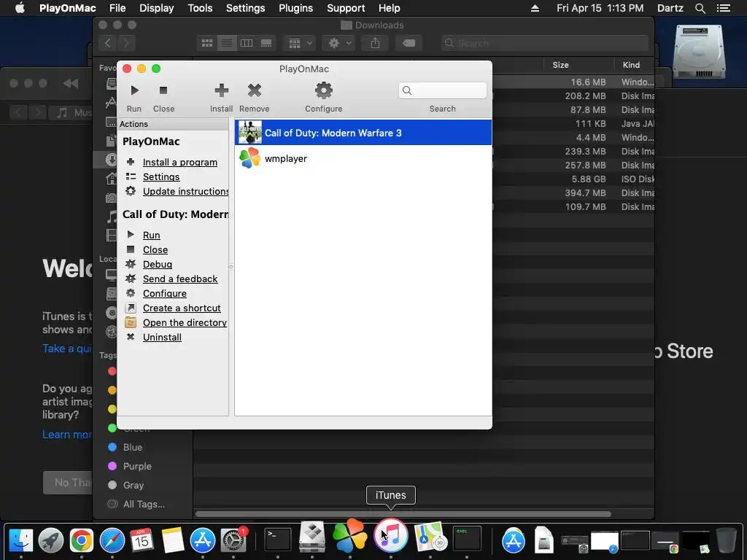Click the eject icon in menu bar
This screenshot has height=560, width=747.
[535, 8]
